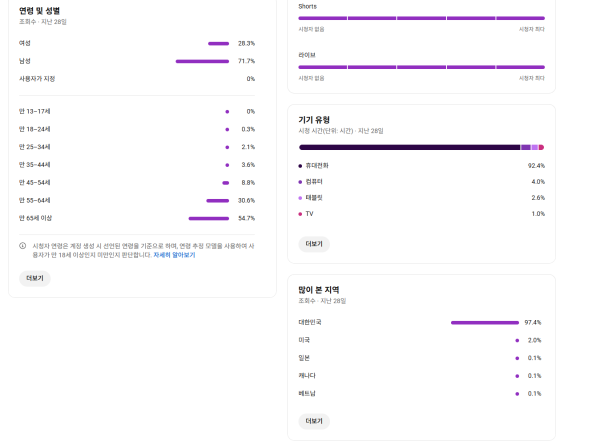Click the TV 1.0% value

(538, 214)
